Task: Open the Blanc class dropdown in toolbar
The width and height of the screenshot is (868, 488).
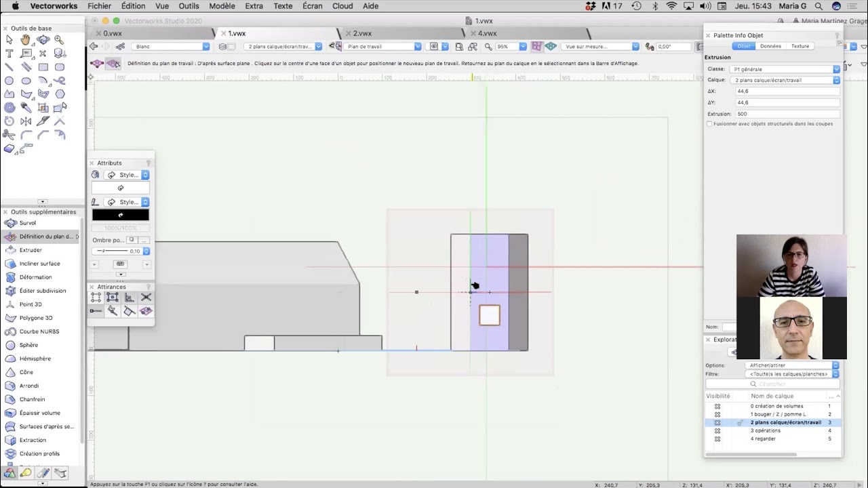Action: coord(172,47)
